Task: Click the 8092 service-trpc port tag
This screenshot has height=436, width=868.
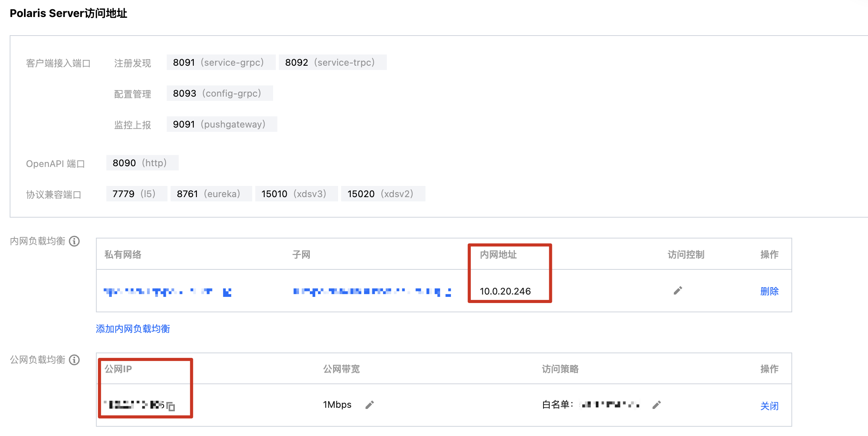Action: click(332, 63)
